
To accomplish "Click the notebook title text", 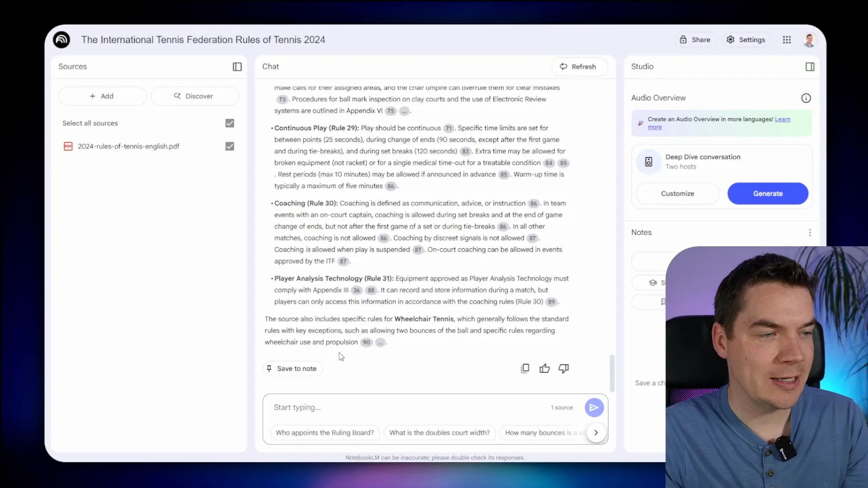I will pyautogui.click(x=203, y=40).
